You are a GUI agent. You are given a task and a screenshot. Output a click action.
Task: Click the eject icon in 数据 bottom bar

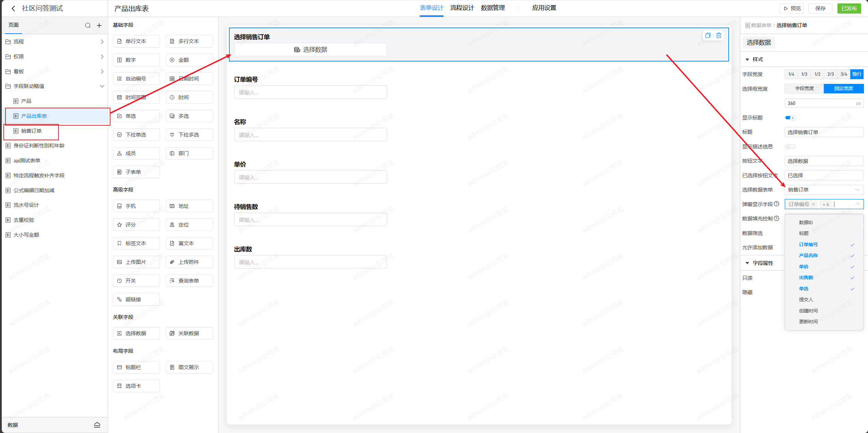pos(97,425)
